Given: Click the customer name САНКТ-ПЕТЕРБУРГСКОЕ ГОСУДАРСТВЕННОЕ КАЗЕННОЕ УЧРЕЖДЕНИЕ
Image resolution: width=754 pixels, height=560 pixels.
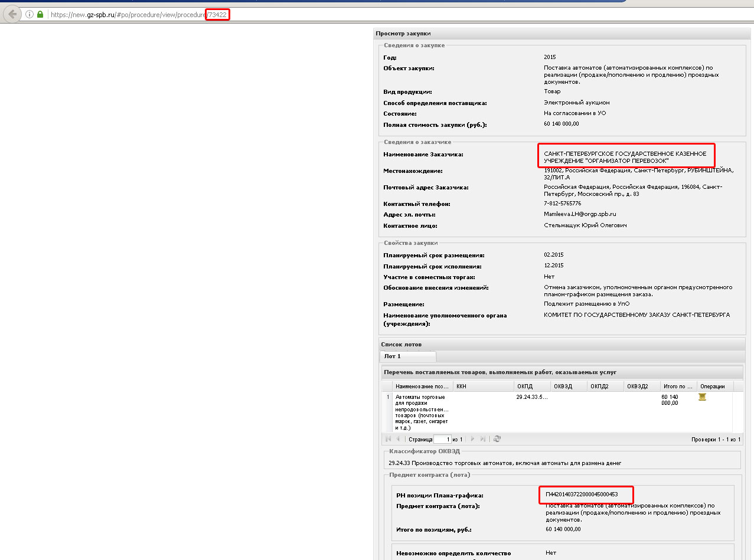Looking at the screenshot, I should (x=625, y=157).
